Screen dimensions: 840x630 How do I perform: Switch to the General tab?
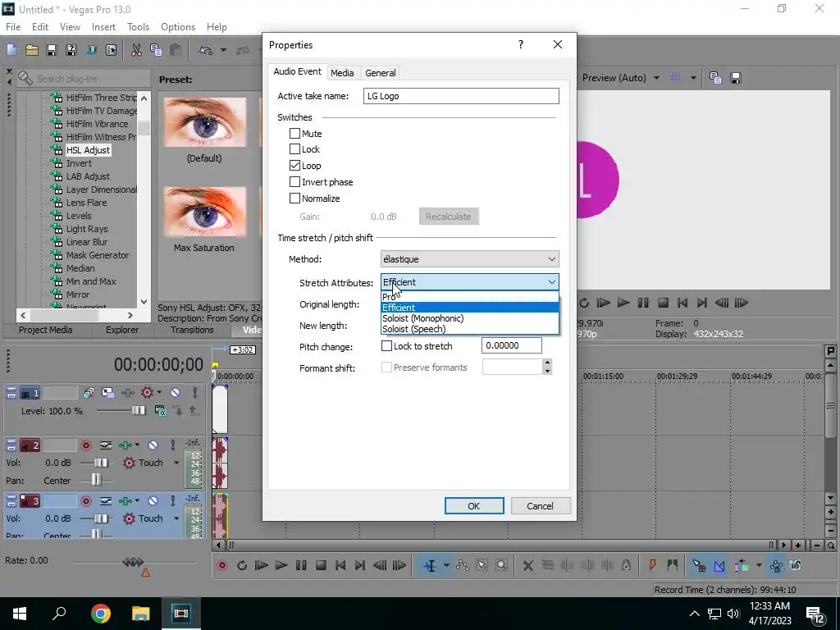click(381, 73)
